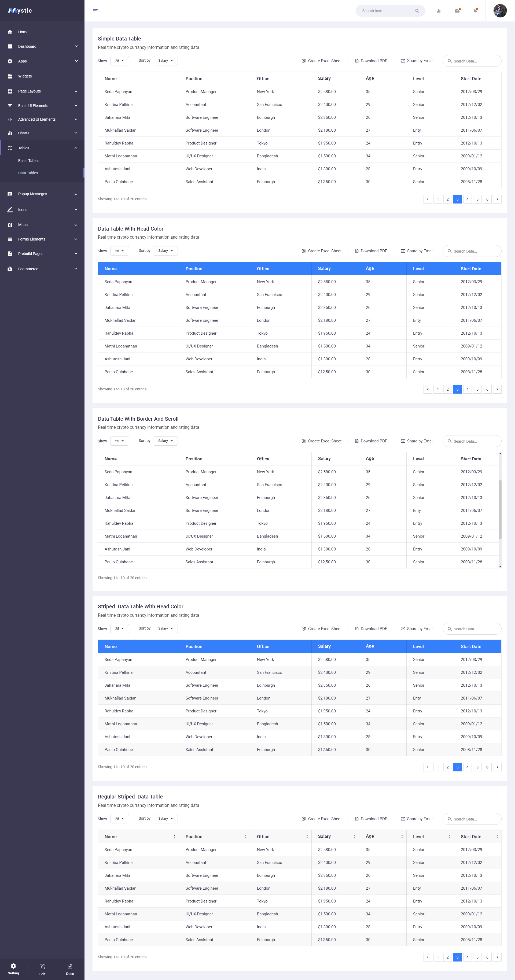This screenshot has height=980, width=515.
Task: Click the notification bell icon
Action: [x=475, y=11]
